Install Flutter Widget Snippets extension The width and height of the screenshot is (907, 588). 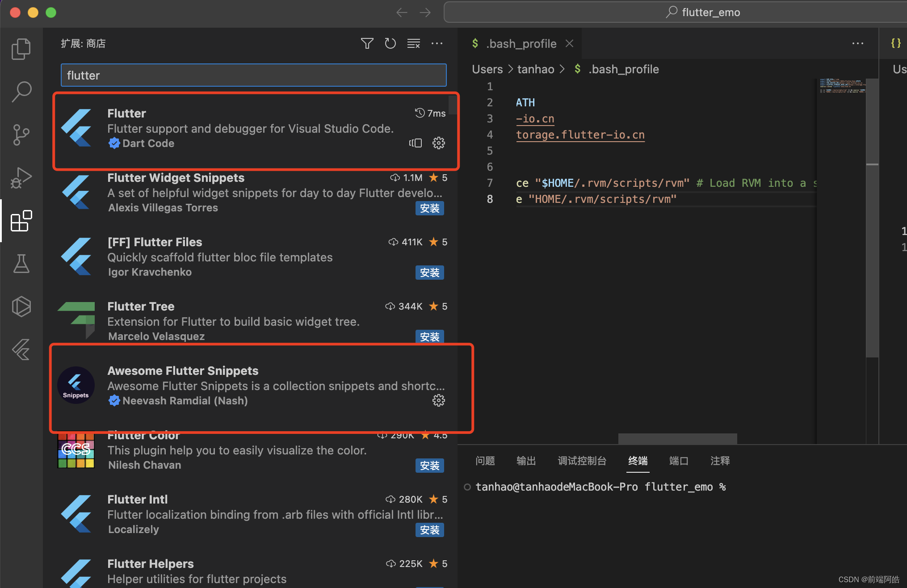pos(429,208)
